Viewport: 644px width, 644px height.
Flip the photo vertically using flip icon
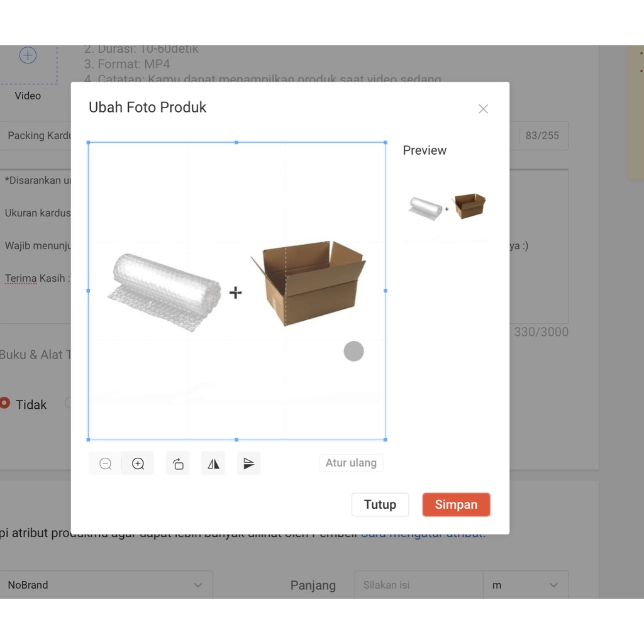click(249, 464)
